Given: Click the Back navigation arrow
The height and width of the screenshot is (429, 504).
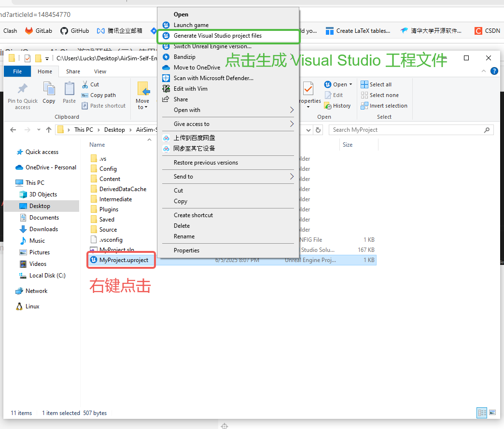Looking at the screenshot, I should tap(13, 130).
